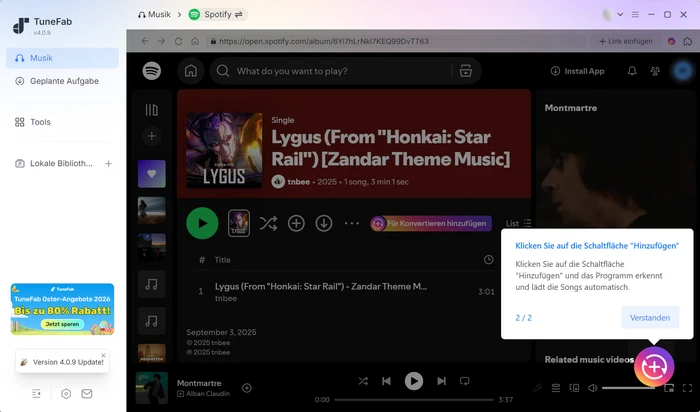
Task: Add Montmartre to Liked Songs
Action: 247,388
